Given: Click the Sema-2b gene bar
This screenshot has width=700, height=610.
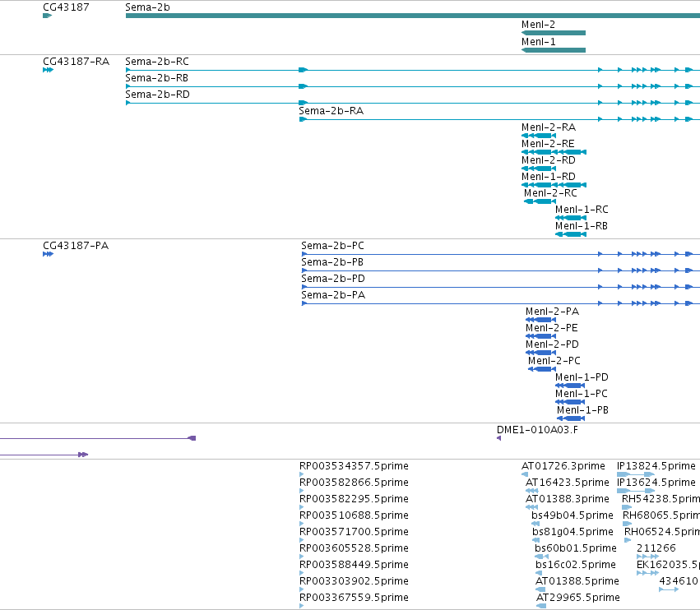Looking at the screenshot, I should (413, 16).
